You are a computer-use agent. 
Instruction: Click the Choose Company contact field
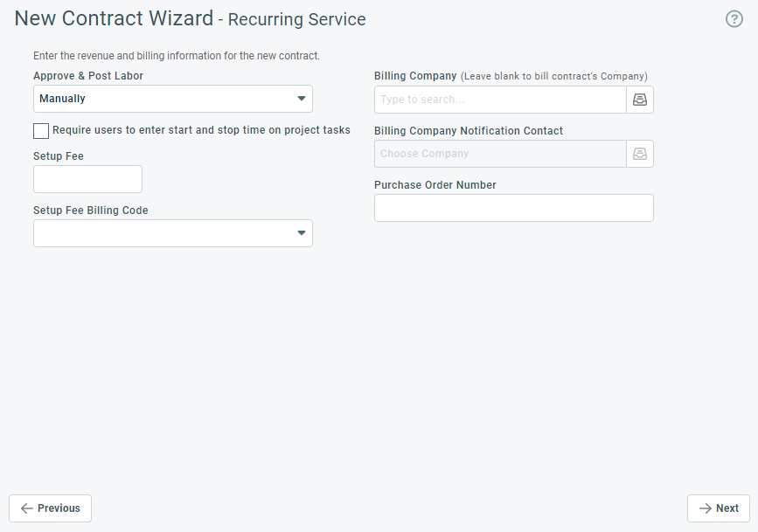coord(500,154)
